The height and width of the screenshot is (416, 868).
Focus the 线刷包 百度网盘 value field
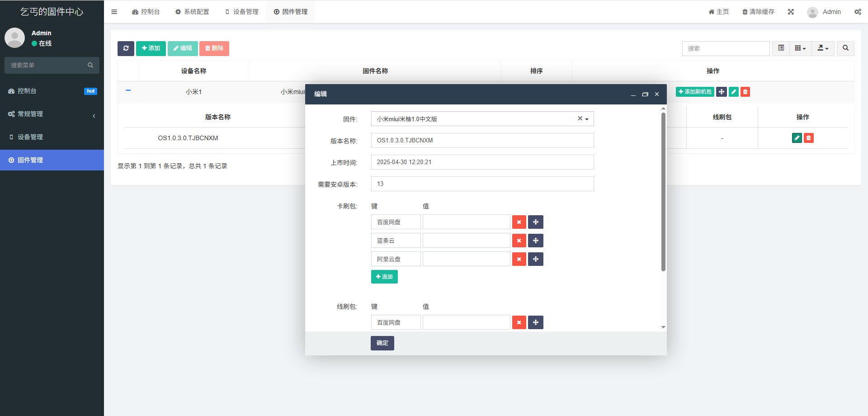click(x=467, y=322)
